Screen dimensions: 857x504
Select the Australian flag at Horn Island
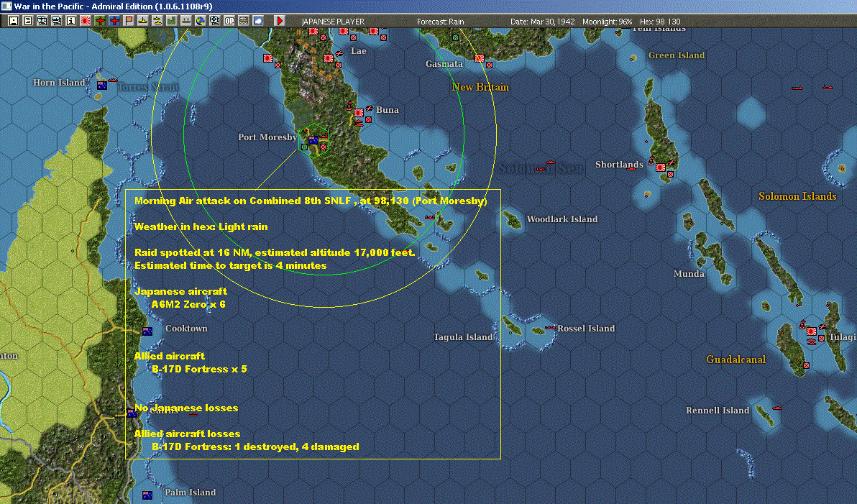[x=101, y=86]
